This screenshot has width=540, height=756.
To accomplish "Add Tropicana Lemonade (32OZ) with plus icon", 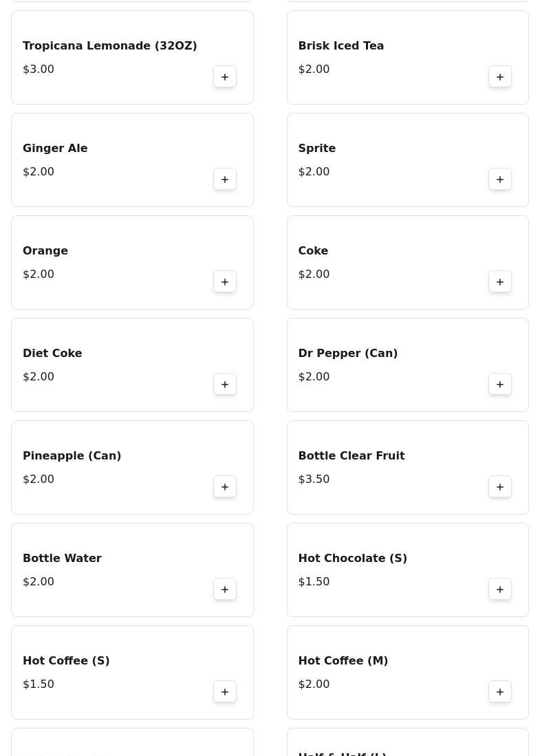I will click(225, 77).
